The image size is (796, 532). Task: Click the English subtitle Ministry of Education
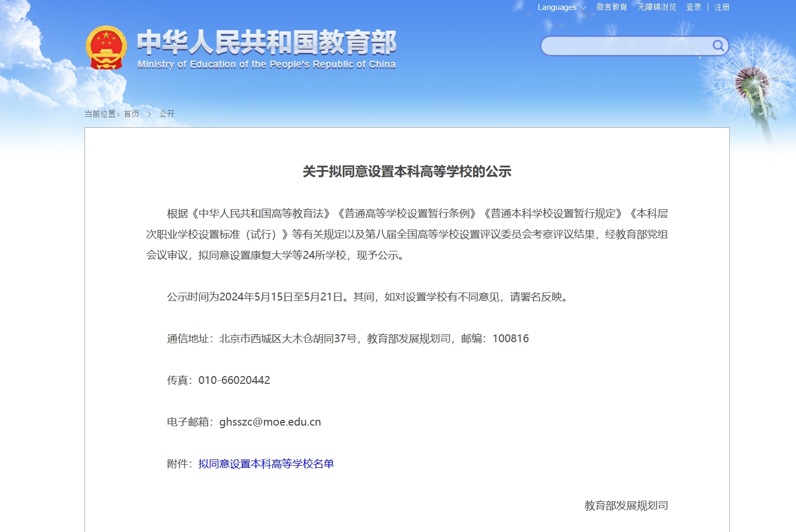[267, 65]
